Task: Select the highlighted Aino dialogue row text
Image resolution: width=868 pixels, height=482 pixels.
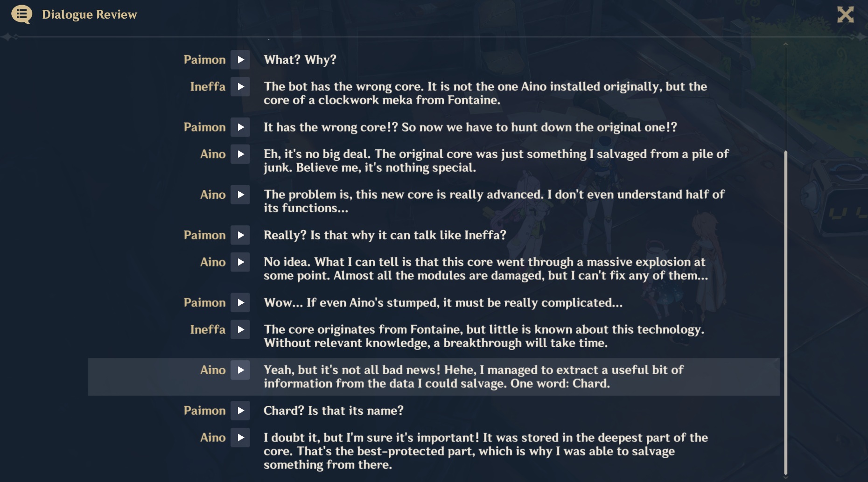Action: [x=473, y=377]
